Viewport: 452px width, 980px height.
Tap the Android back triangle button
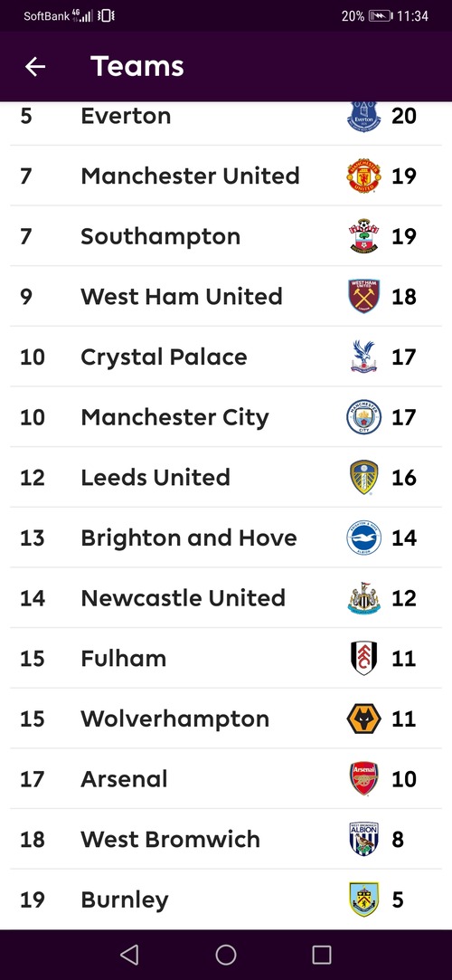(x=129, y=955)
